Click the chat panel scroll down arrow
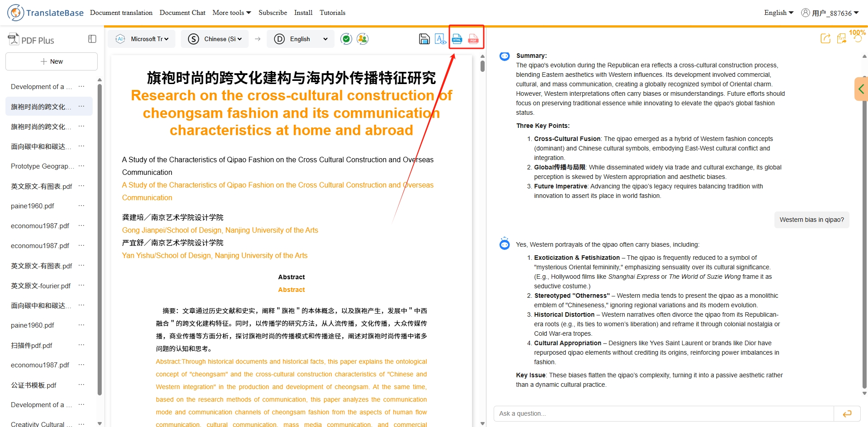The image size is (868, 427). pyautogui.click(x=864, y=393)
